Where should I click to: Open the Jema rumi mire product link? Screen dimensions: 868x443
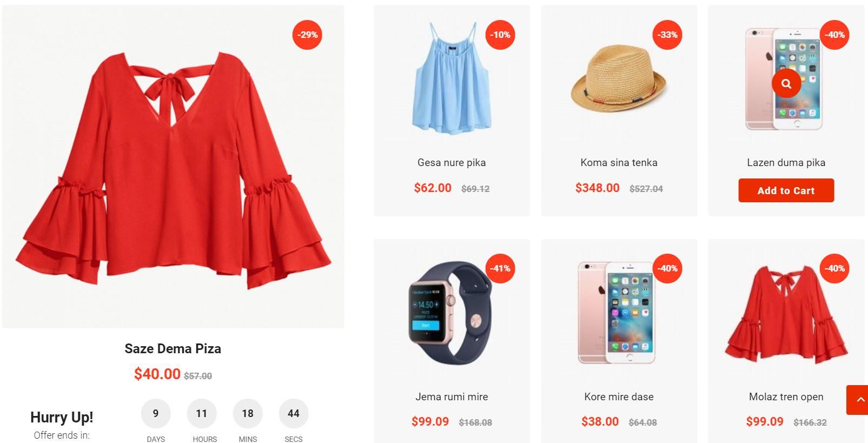point(452,396)
